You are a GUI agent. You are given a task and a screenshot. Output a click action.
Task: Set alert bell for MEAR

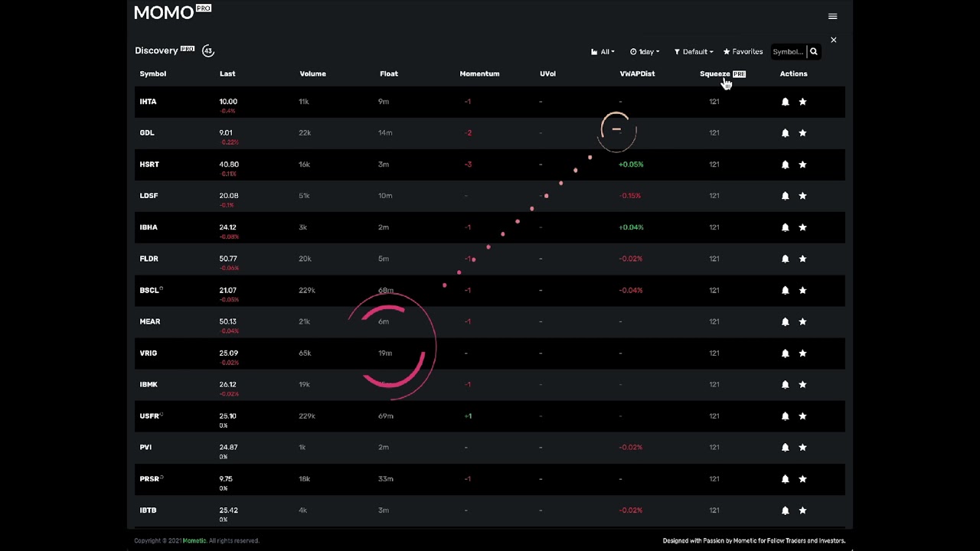tap(785, 321)
